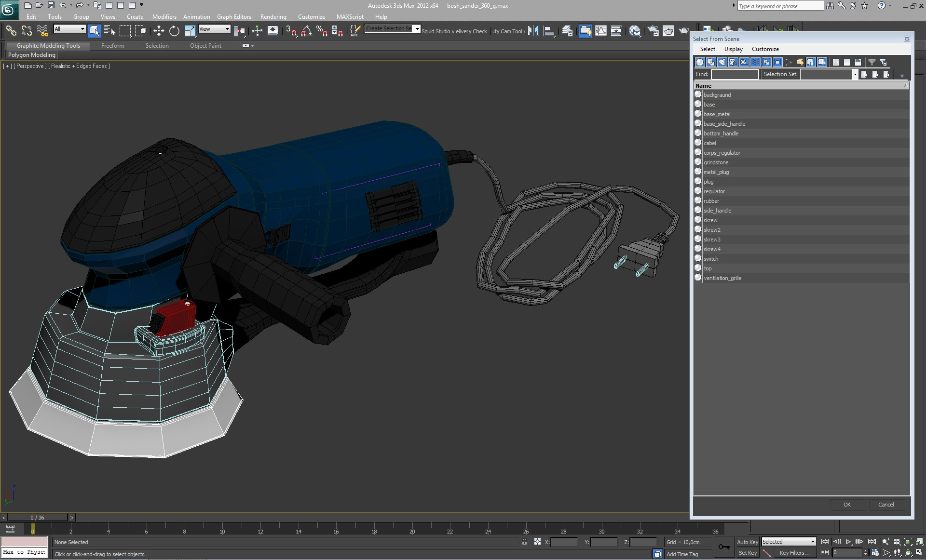Toggle Display Geometry filter in Select From Scene

tap(700, 62)
